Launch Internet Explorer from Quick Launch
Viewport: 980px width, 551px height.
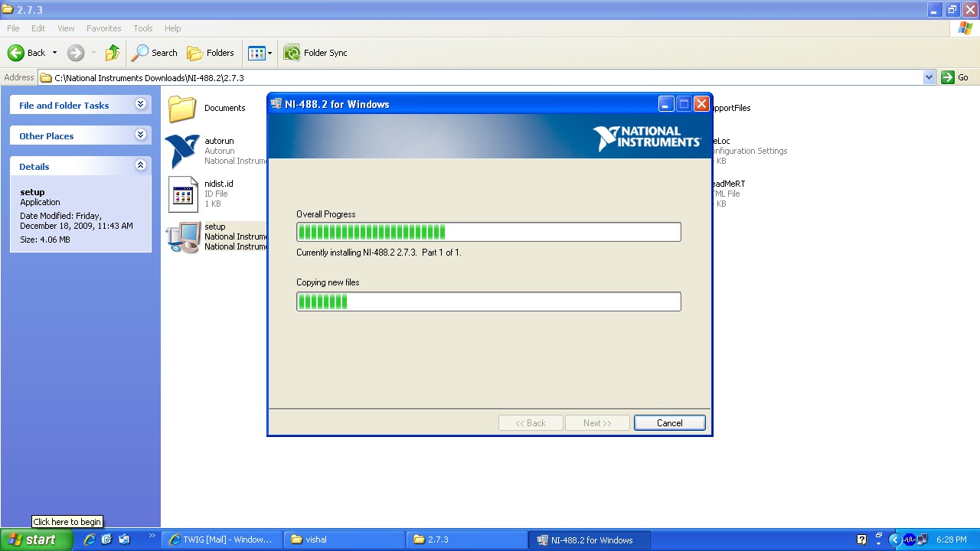[89, 540]
